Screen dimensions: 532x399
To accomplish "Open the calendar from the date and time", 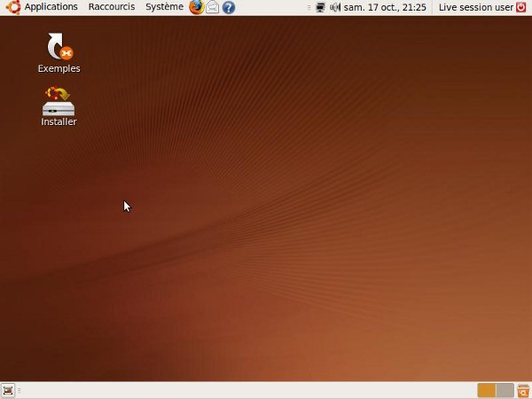I will [385, 7].
